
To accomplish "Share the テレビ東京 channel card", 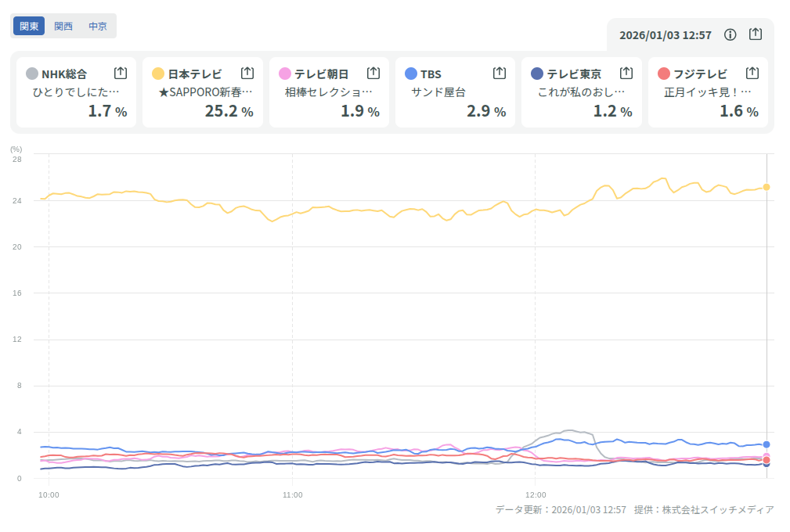I will (626, 73).
